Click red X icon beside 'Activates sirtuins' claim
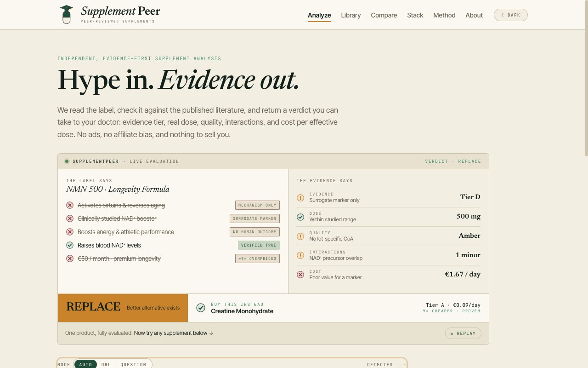 coord(70,205)
